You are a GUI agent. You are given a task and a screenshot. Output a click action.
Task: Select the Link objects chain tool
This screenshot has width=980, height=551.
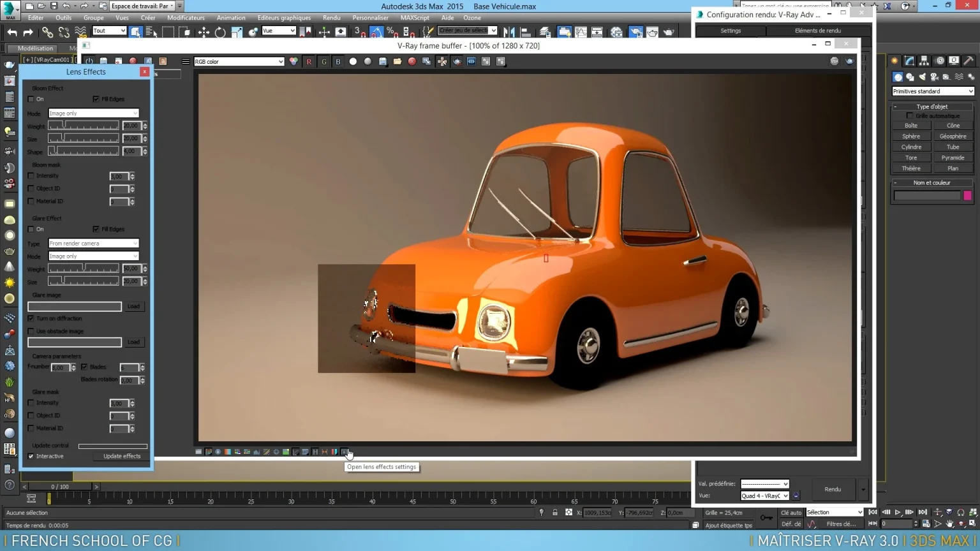point(48,32)
